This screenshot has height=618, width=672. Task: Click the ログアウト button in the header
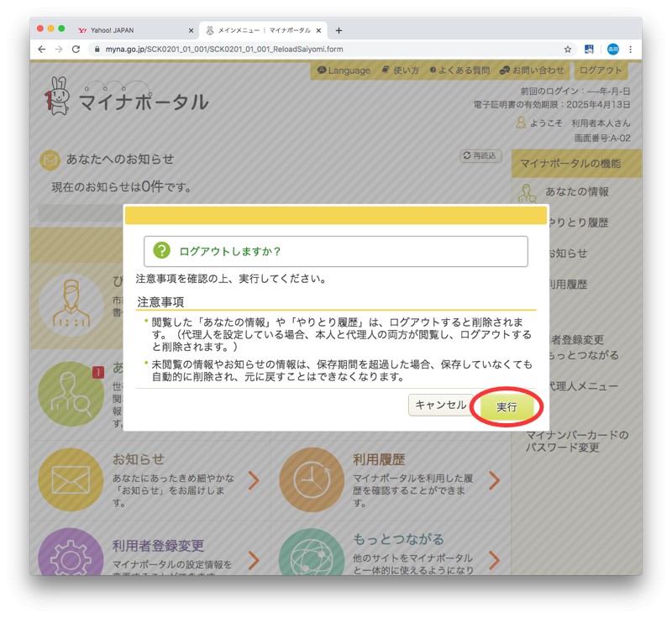point(601,71)
